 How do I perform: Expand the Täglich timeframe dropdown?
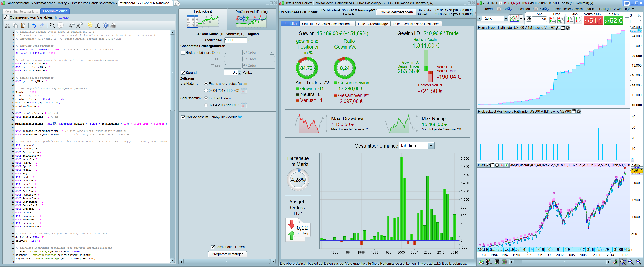click(506, 19)
